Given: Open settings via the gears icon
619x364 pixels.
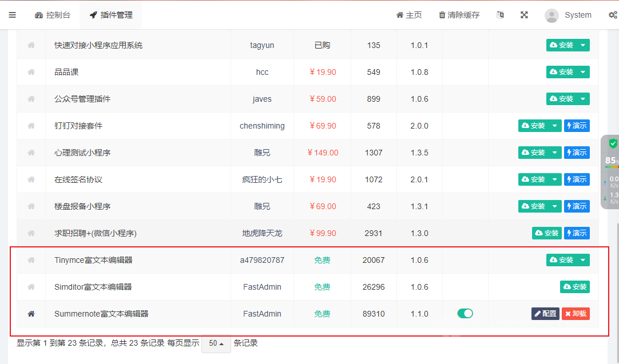Looking at the screenshot, I should pyautogui.click(x=612, y=15).
